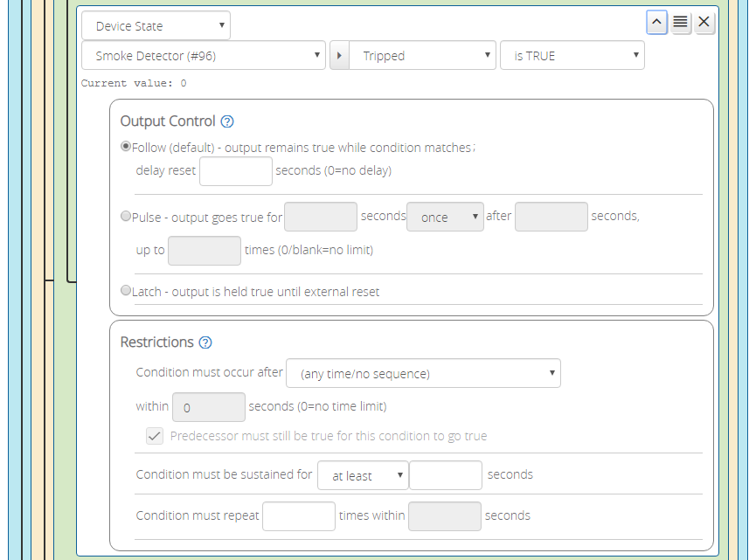Select the Latch output mode

tap(126, 289)
